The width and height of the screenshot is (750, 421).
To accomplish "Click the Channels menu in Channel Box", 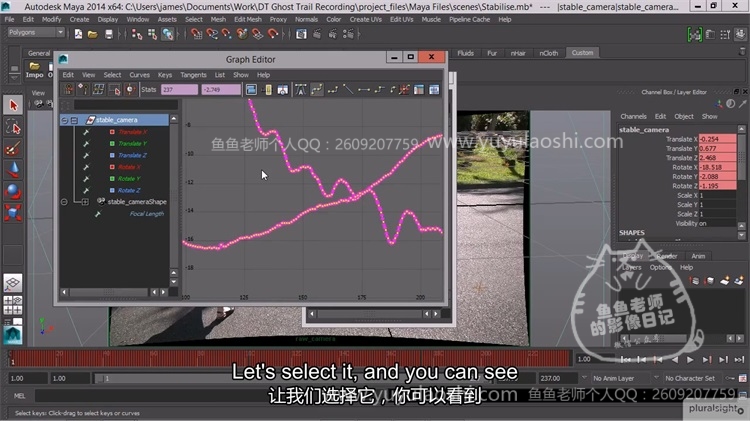I will [x=633, y=116].
